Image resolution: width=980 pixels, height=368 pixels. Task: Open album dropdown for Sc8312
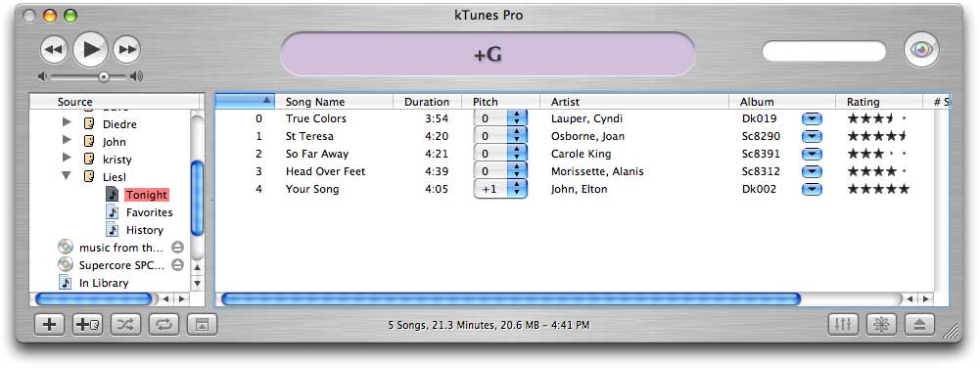point(812,171)
